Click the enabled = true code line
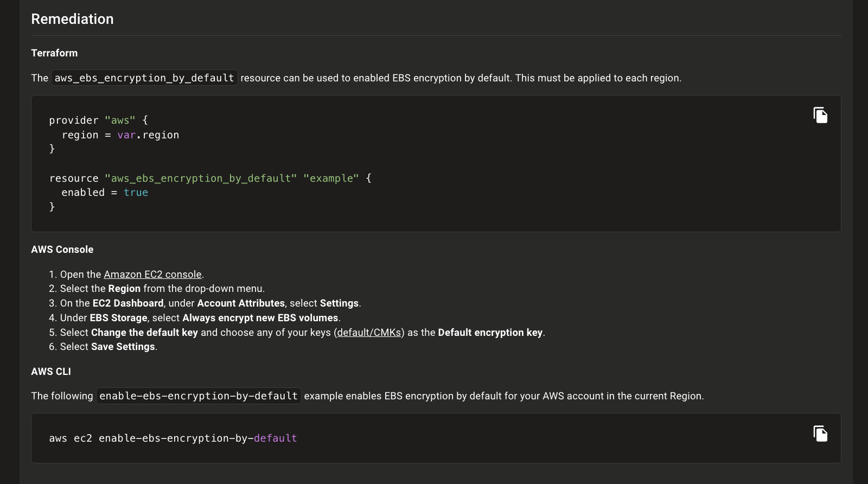This screenshot has width=868, height=484. pos(104,193)
